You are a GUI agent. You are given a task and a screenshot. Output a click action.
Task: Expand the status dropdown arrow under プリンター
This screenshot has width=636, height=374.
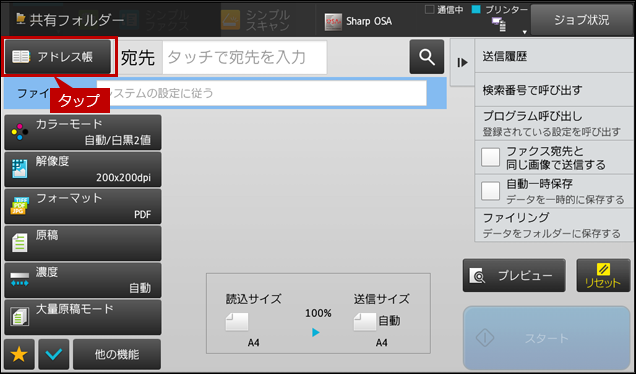coord(524,32)
